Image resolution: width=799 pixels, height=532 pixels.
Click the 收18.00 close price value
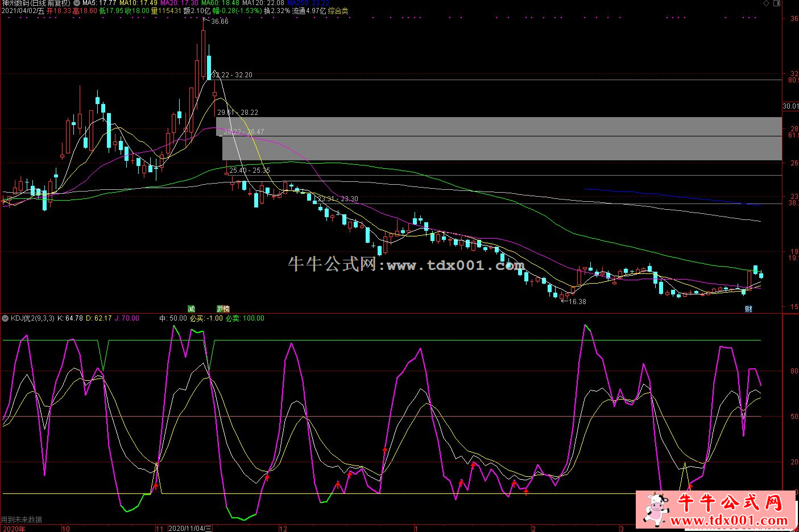pyautogui.click(x=137, y=11)
